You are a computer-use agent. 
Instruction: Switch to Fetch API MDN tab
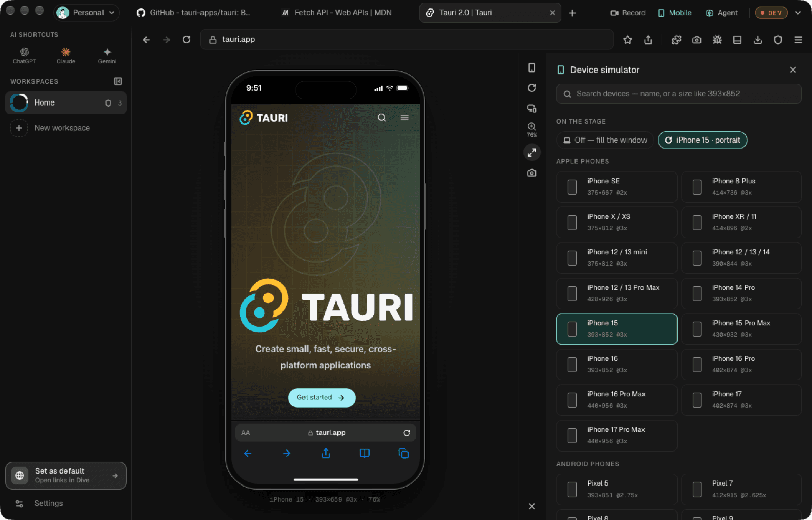click(337, 13)
